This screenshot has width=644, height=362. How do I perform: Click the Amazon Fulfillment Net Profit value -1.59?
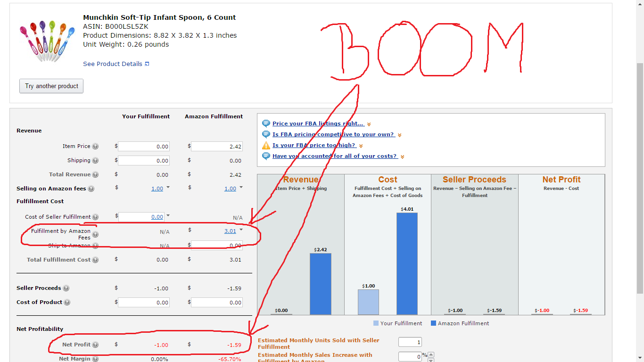pyautogui.click(x=234, y=345)
